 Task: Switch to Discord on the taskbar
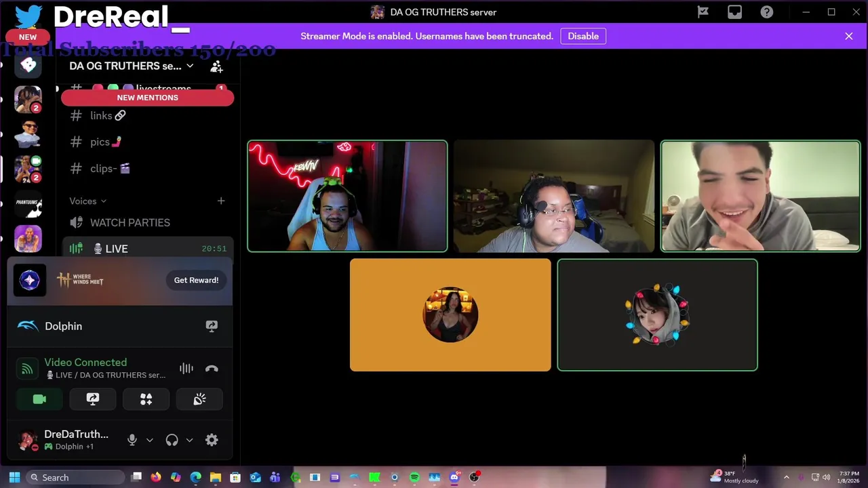[454, 477]
